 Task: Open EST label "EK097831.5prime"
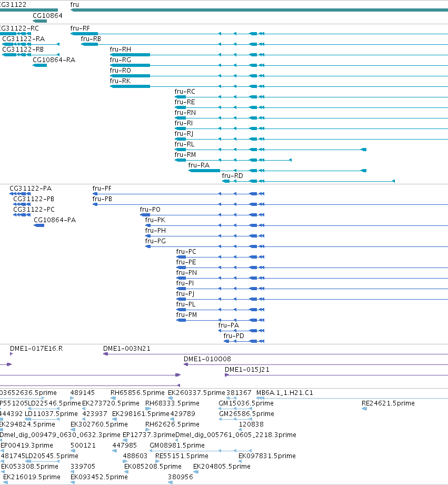pos(267,456)
